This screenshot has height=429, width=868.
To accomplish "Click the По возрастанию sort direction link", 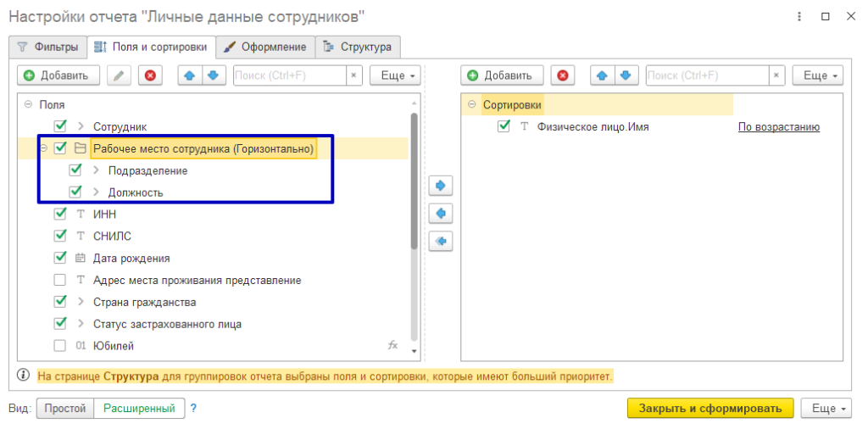I will pyautogui.click(x=778, y=127).
